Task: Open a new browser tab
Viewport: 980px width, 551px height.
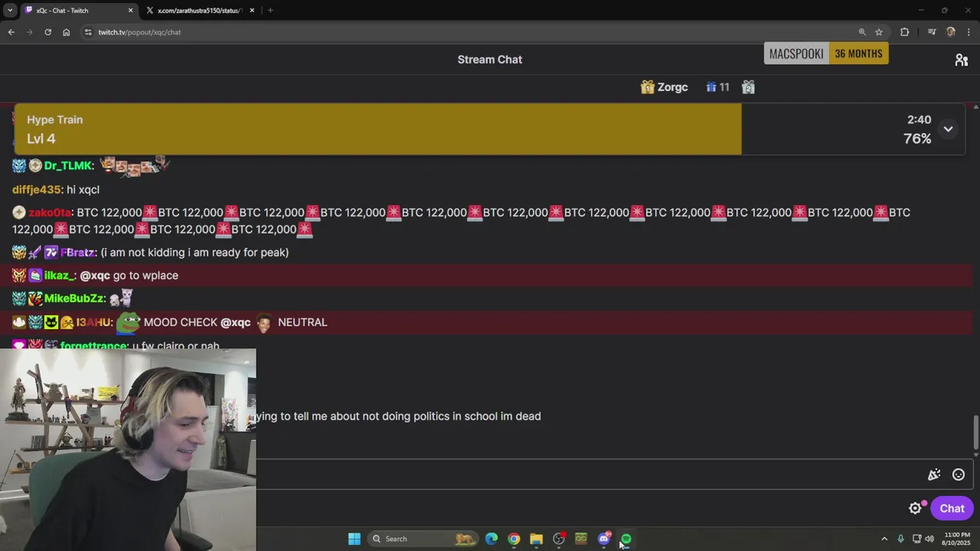Action: coord(270,10)
